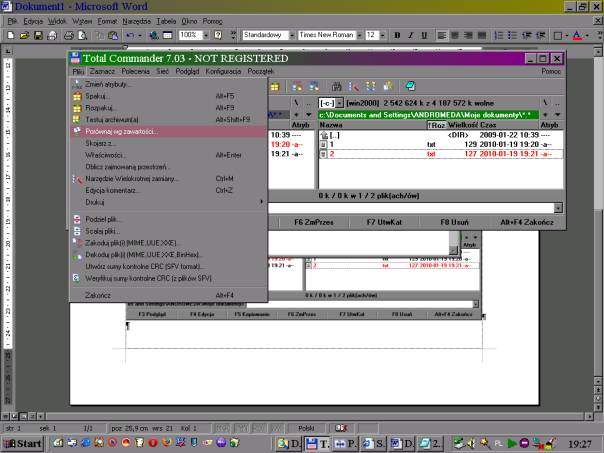Image resolution: width=604 pixels, height=453 pixels.
Task: Toggle numbered list in Word
Action: click(x=499, y=35)
